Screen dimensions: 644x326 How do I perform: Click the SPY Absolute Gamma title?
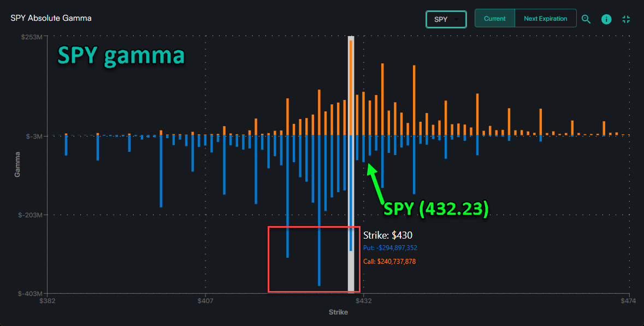click(x=51, y=18)
